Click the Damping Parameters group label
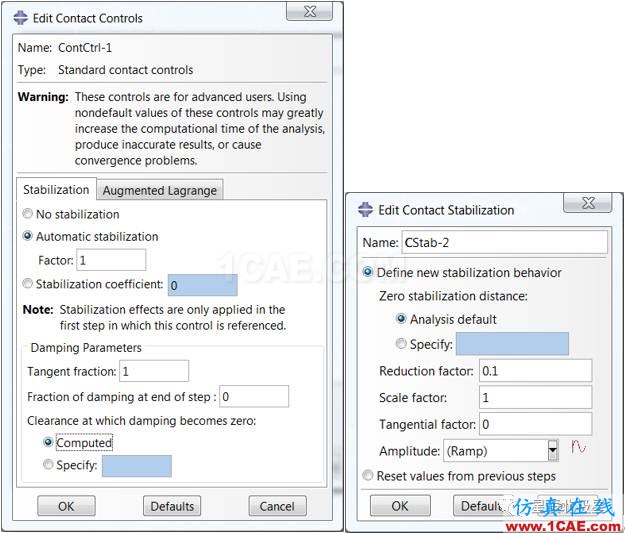This screenshot has width=625, height=534. [x=86, y=347]
